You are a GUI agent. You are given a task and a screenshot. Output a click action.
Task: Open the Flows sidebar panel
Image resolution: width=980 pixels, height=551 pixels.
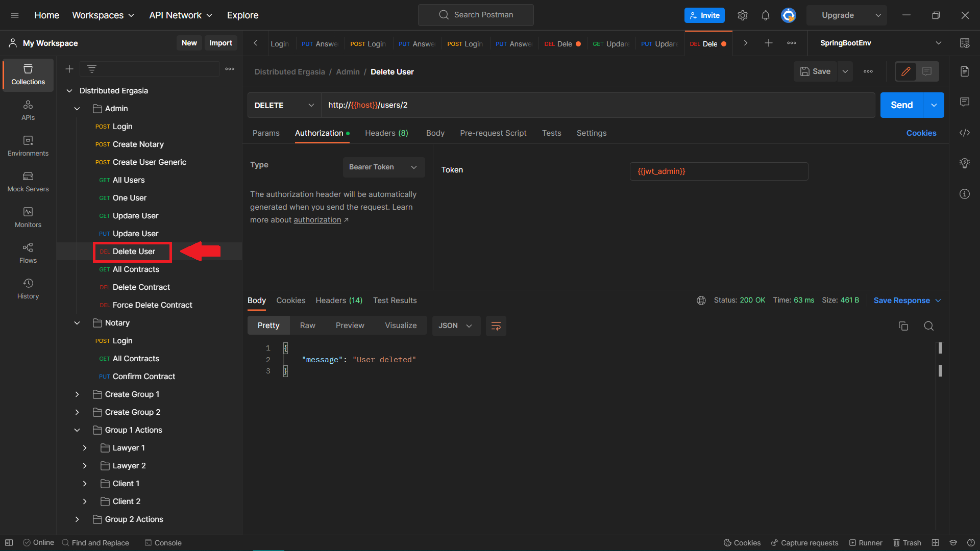pos(28,253)
